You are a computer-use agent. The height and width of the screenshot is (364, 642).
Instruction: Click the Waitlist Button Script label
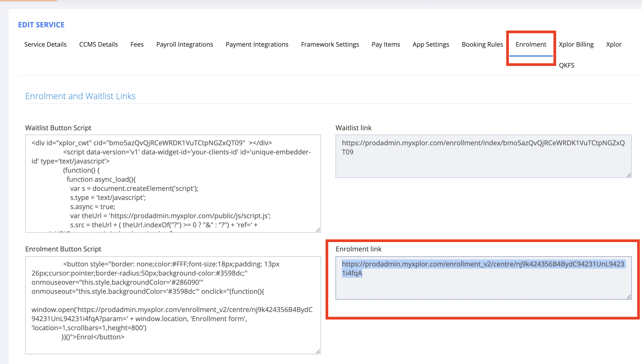(x=58, y=128)
